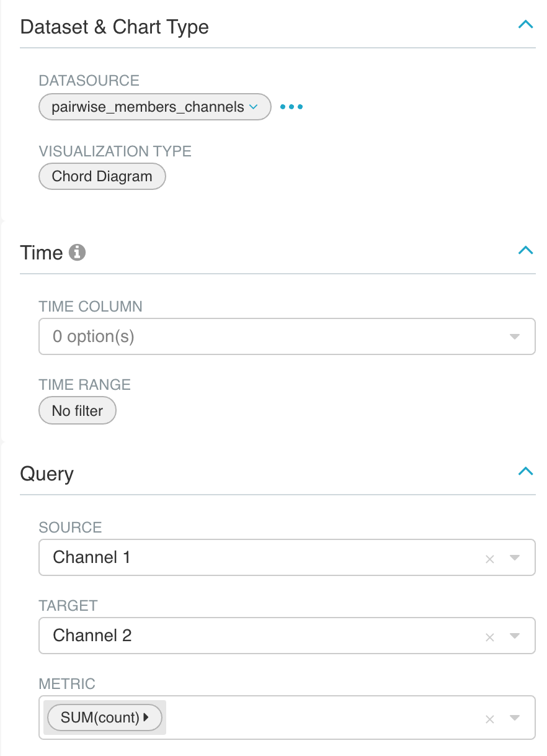
Task: Collapse the Time section
Action: coord(525,250)
